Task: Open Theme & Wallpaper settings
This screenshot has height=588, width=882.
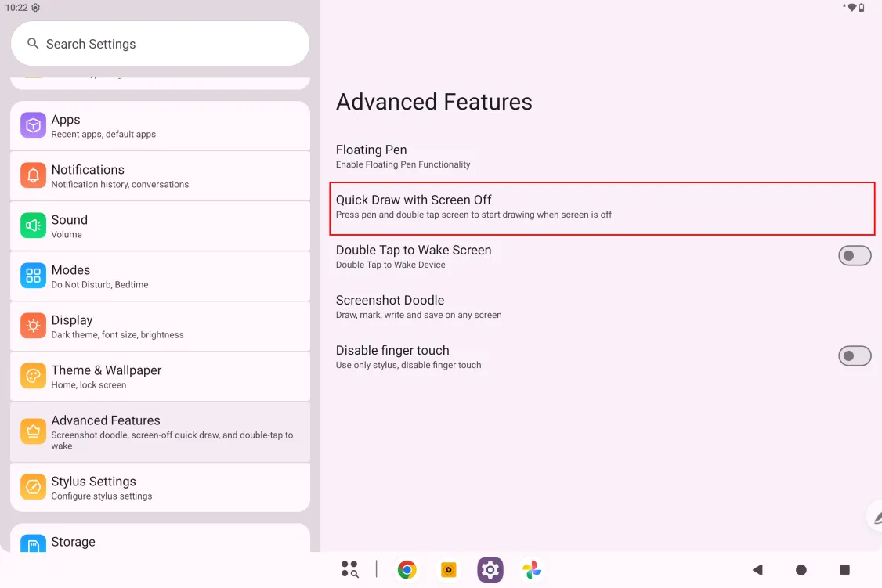Action: 161,376
